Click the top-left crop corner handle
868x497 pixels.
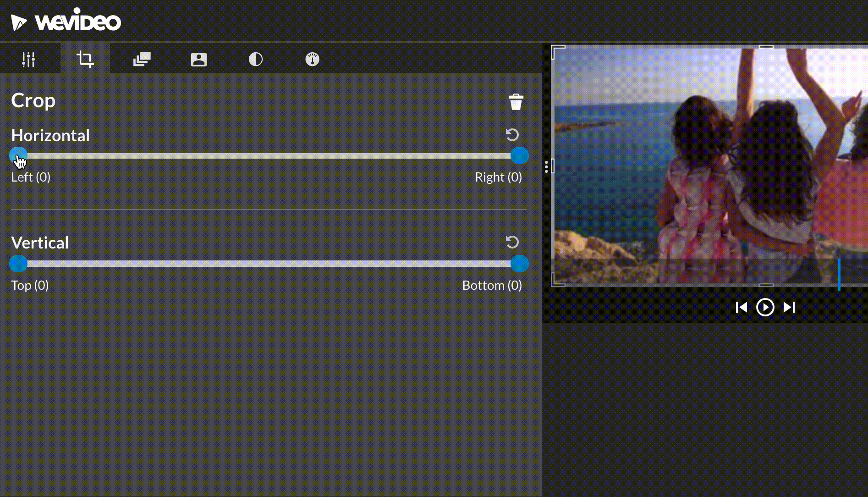pyautogui.click(x=555, y=51)
